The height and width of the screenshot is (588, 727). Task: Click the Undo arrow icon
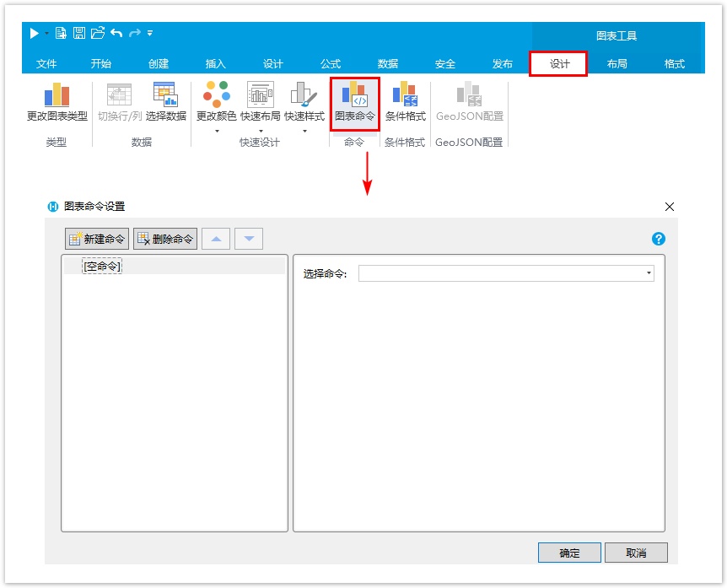(117, 33)
